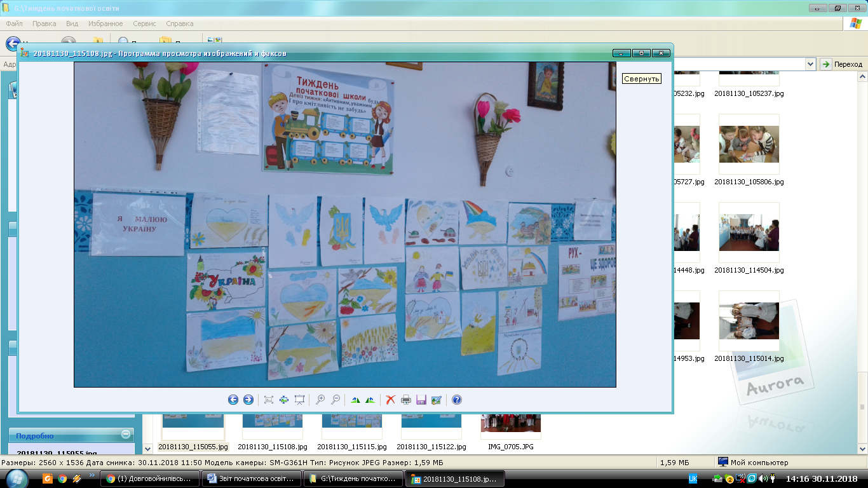Open the Views icon in Explorer toolbar

pyautogui.click(x=214, y=40)
